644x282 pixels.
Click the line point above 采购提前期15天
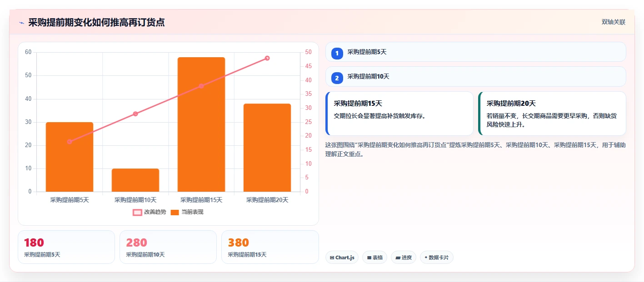click(x=201, y=86)
